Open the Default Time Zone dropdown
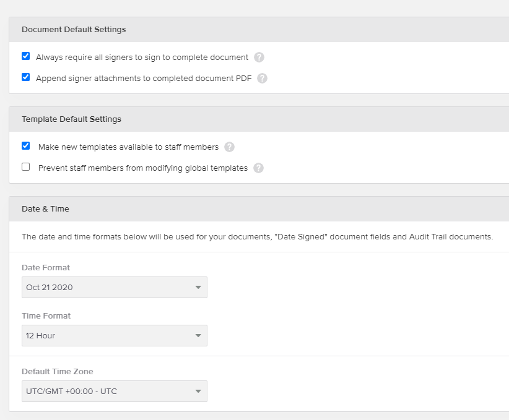Screen dimensions: 509x420 pyautogui.click(x=114, y=392)
